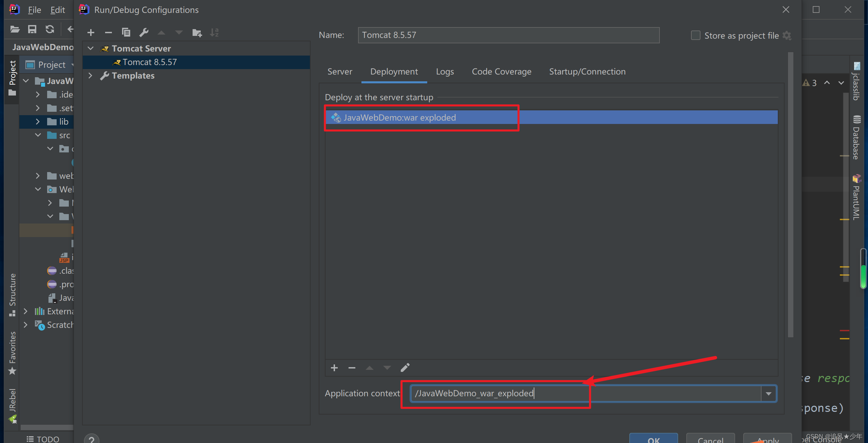Click the move deployment up arrow
This screenshot has height=443, width=868.
(369, 368)
